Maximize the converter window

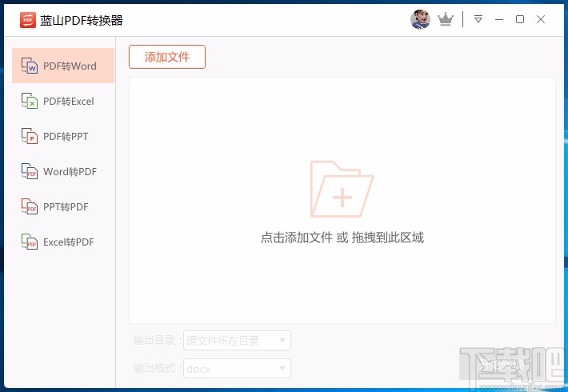(520, 19)
